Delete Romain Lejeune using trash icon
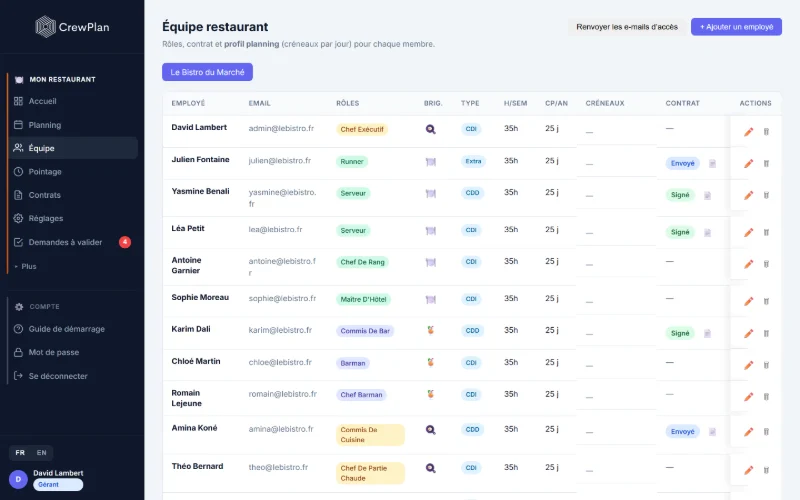This screenshot has width=800, height=500. [x=766, y=397]
